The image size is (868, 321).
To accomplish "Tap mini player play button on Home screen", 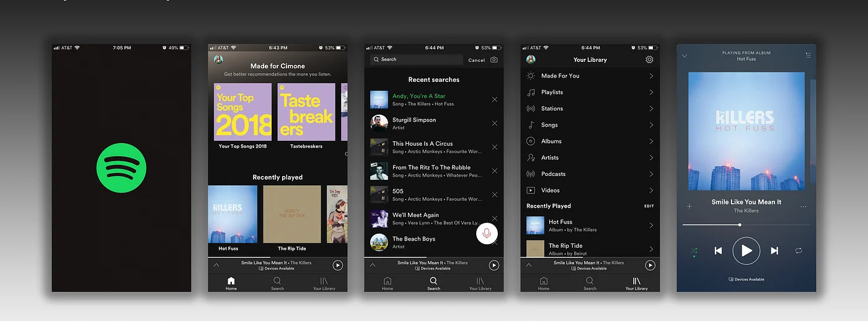I will point(337,265).
